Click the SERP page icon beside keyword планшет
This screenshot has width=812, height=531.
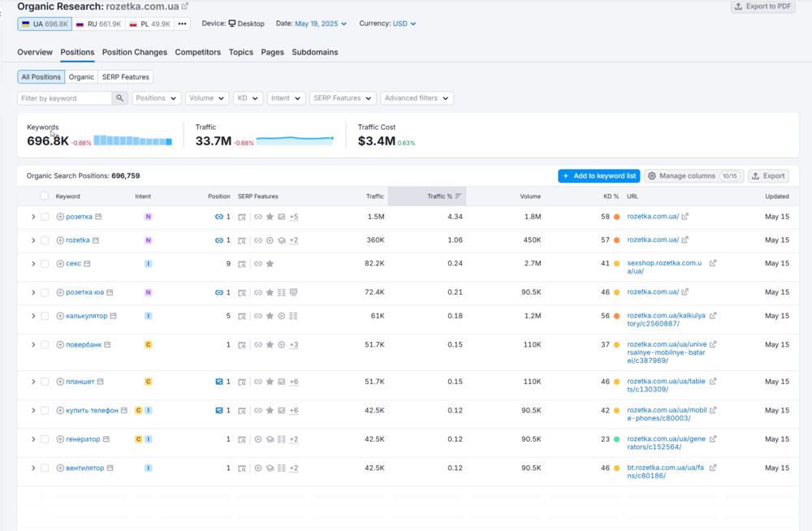pyautogui.click(x=101, y=382)
